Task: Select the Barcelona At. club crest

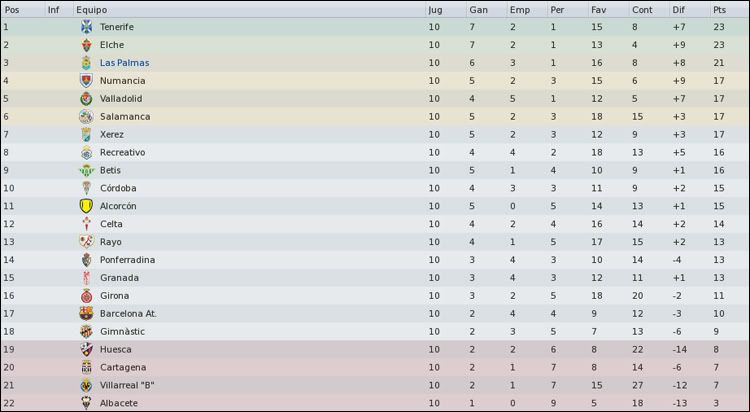Action: click(x=86, y=313)
